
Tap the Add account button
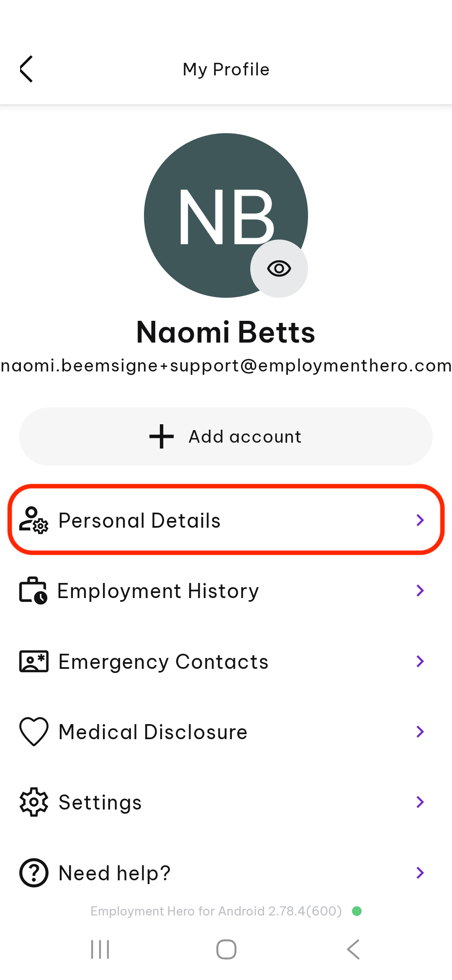226,436
